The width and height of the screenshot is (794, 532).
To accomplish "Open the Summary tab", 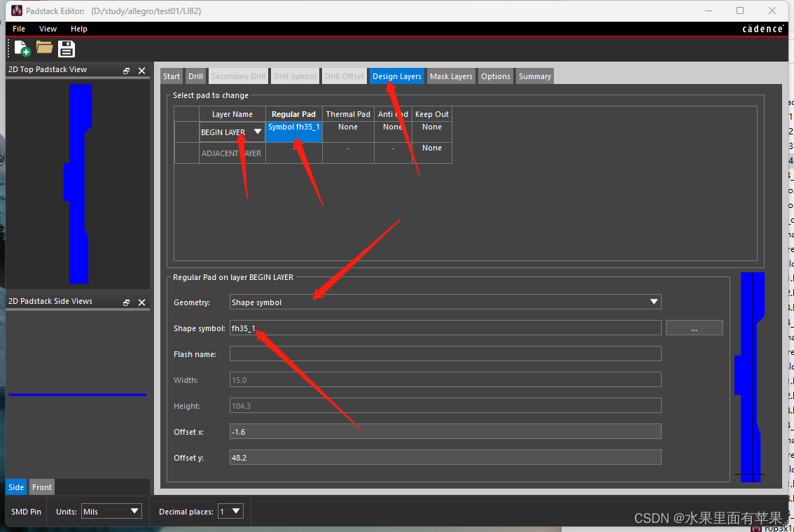I will pyautogui.click(x=535, y=76).
